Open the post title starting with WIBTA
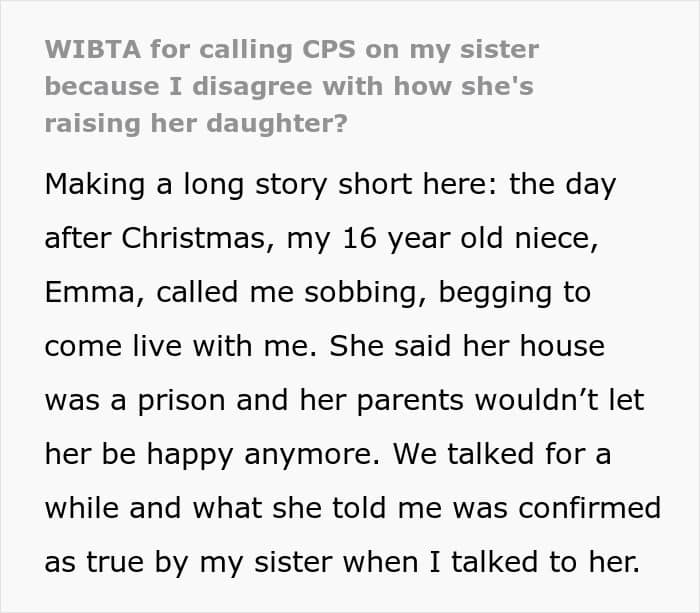 pos(292,86)
